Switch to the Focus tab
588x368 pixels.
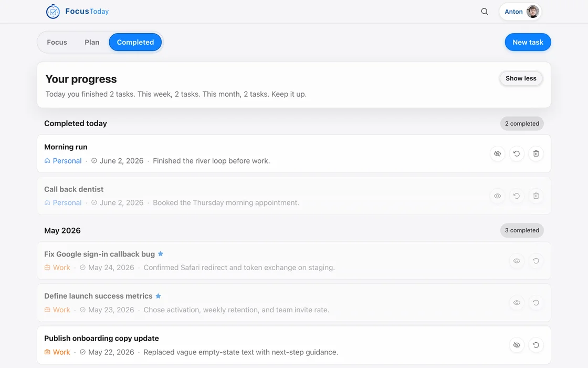point(57,42)
